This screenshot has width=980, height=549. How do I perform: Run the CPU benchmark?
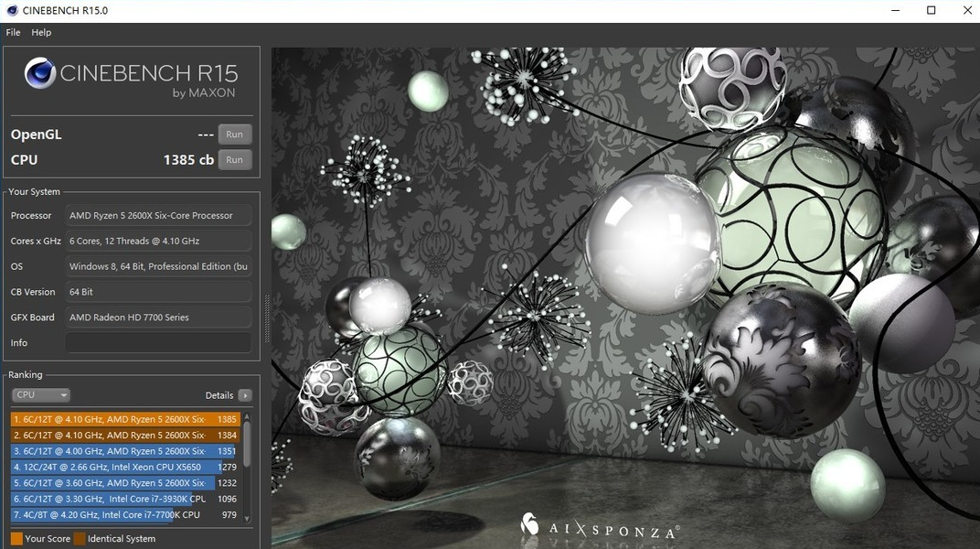coord(234,159)
